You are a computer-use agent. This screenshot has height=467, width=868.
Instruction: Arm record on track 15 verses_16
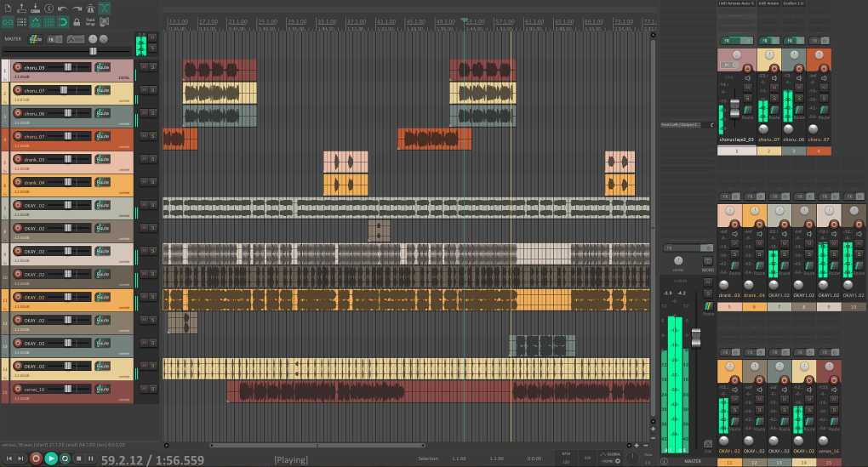coord(18,389)
